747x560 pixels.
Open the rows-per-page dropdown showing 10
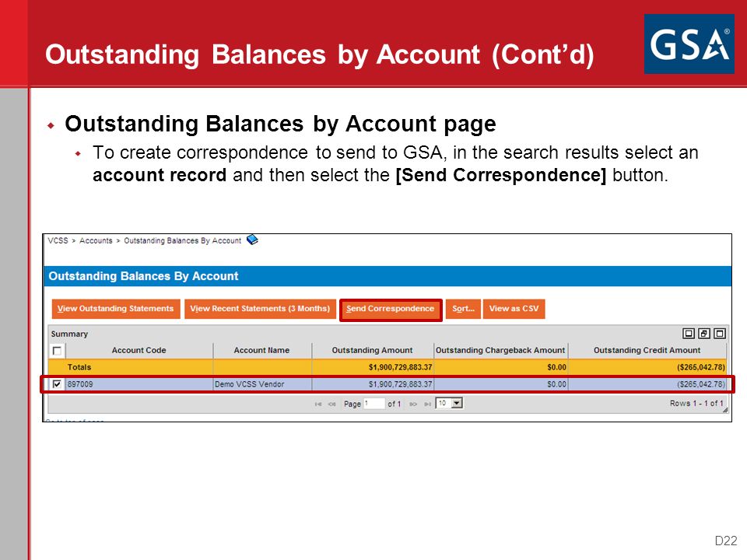click(449, 404)
